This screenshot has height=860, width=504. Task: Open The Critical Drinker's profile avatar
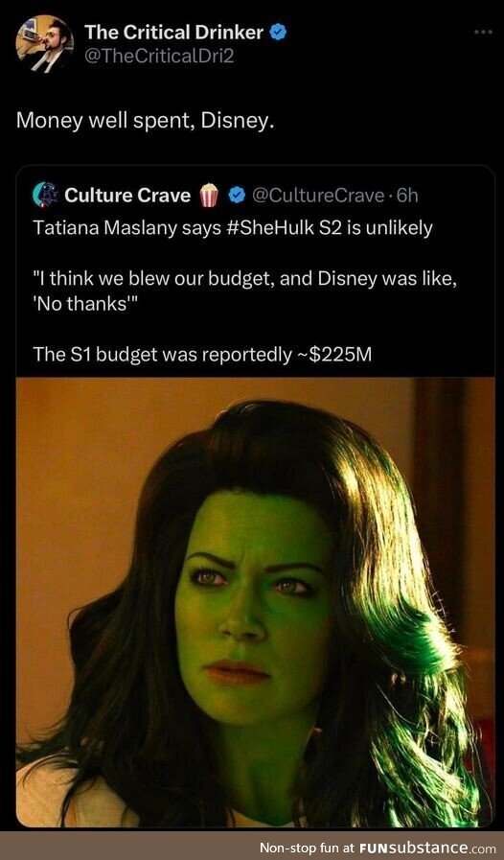point(45,44)
